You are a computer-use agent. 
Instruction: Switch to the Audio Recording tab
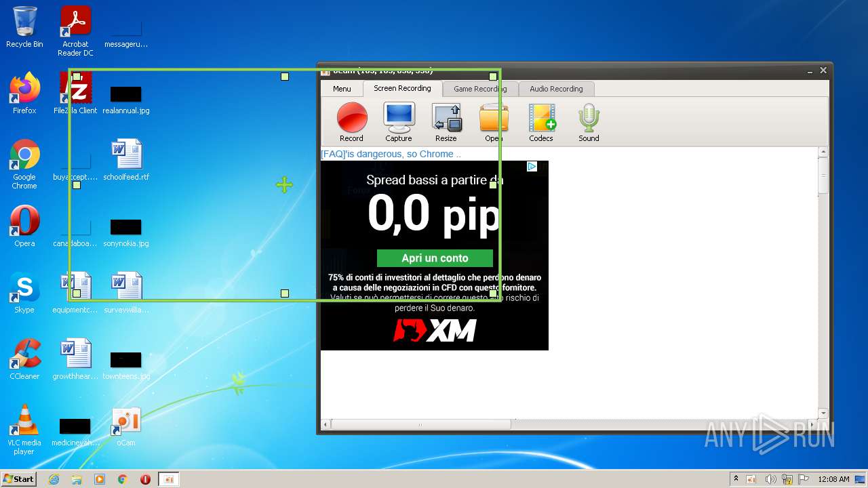click(556, 89)
